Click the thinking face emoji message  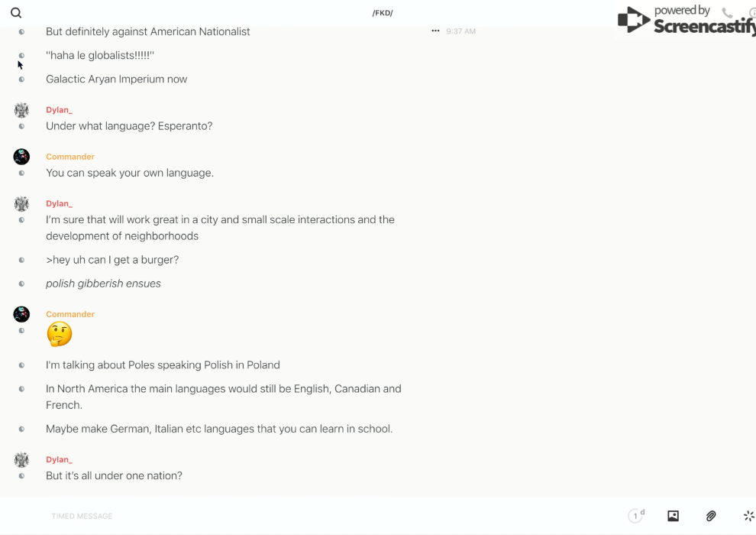pos(60,334)
